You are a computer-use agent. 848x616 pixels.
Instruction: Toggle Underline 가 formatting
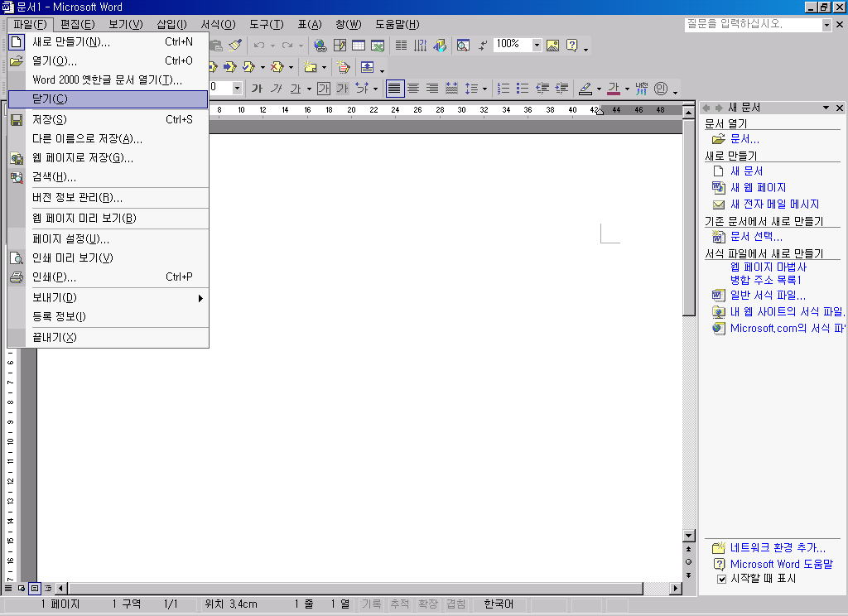(x=296, y=89)
